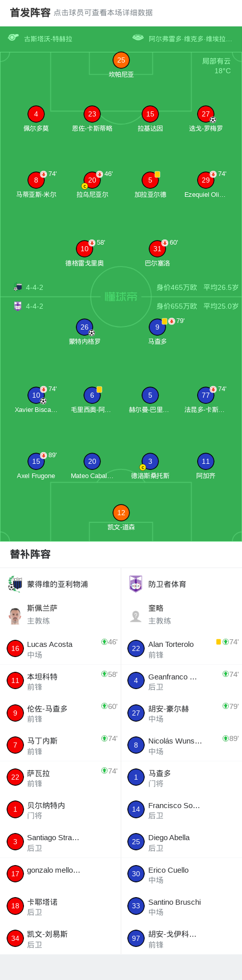Open 防卫者体育 team crest
Image resolution: width=242 pixels, height=980 pixels.
pyautogui.click(x=136, y=584)
